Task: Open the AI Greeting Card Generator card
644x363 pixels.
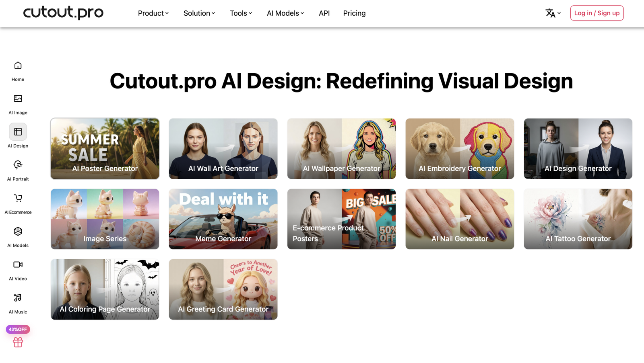Action: [223, 289]
